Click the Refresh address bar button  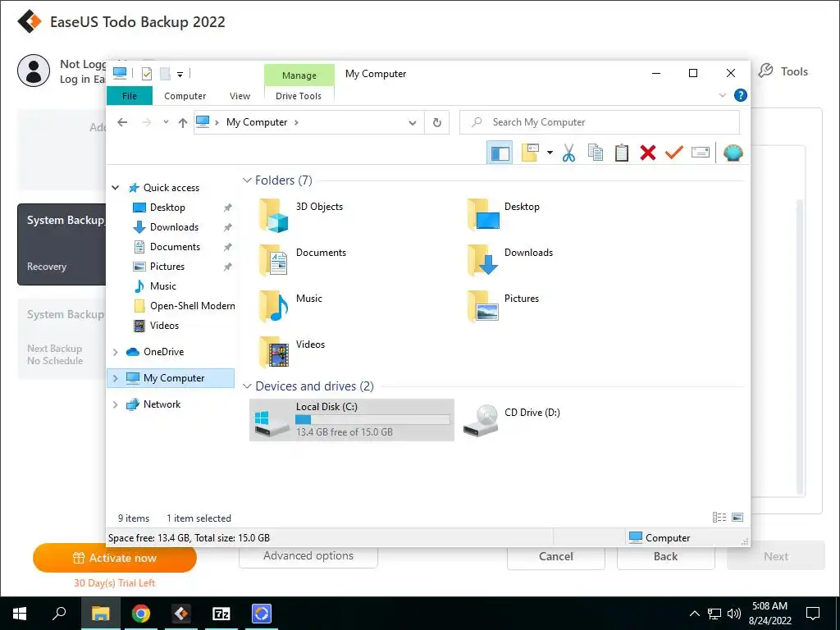click(x=437, y=122)
